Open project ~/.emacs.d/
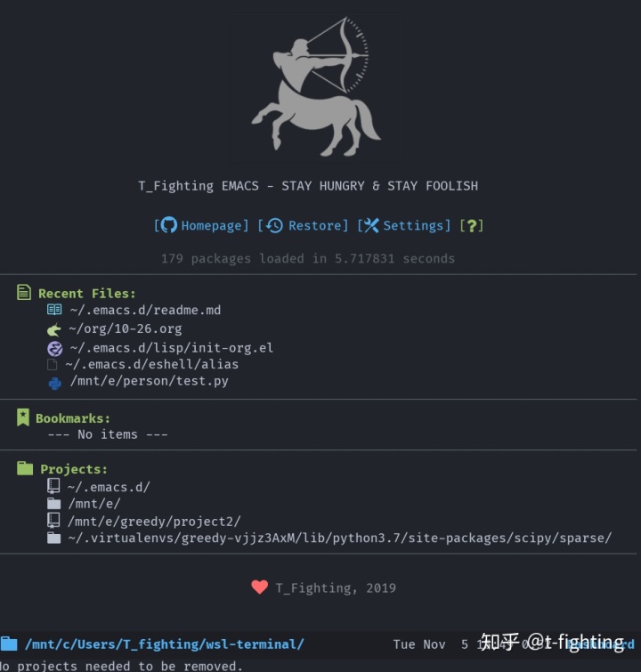The image size is (641, 672). [109, 487]
